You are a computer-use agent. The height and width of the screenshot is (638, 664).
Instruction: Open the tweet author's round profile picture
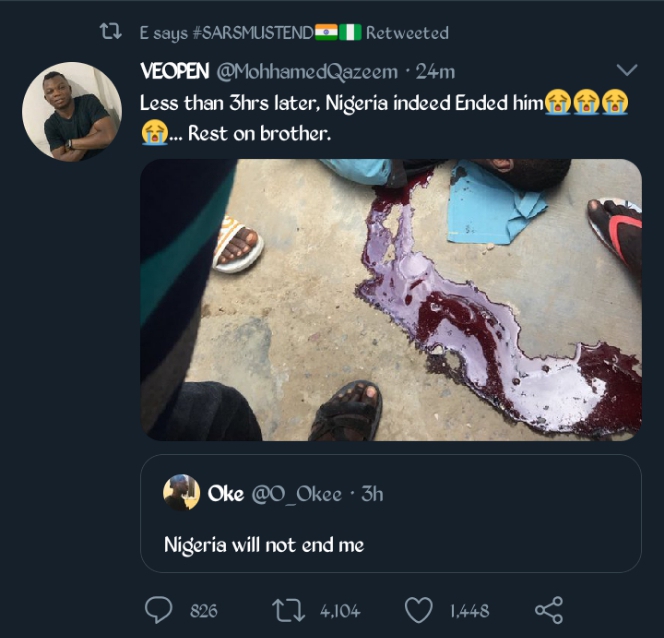tap(72, 112)
